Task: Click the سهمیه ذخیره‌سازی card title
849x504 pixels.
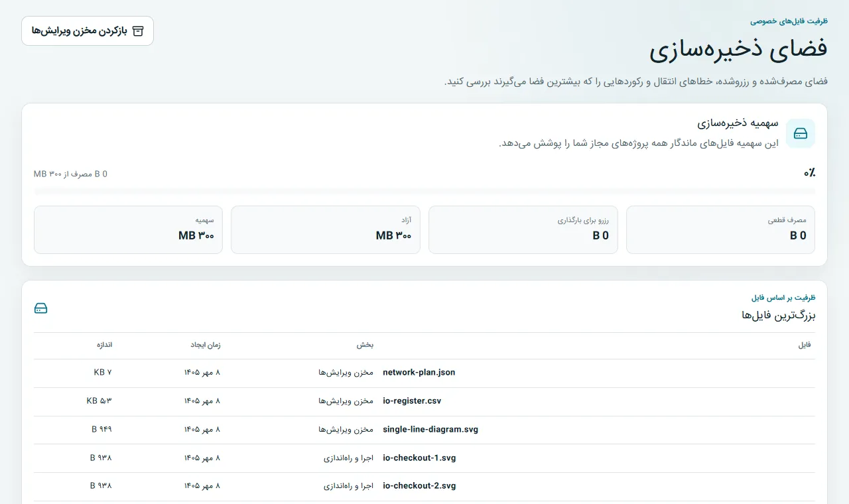Action: 738,123
